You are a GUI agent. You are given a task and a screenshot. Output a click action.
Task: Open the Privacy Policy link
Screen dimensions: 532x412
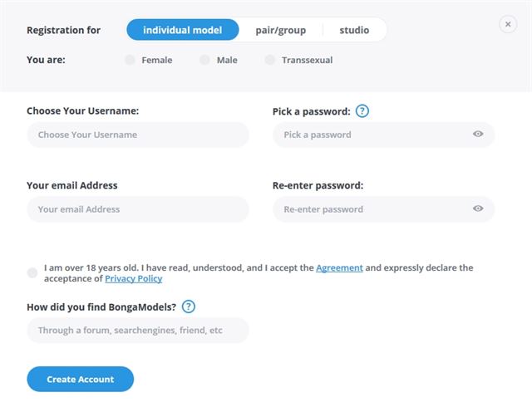tap(133, 279)
